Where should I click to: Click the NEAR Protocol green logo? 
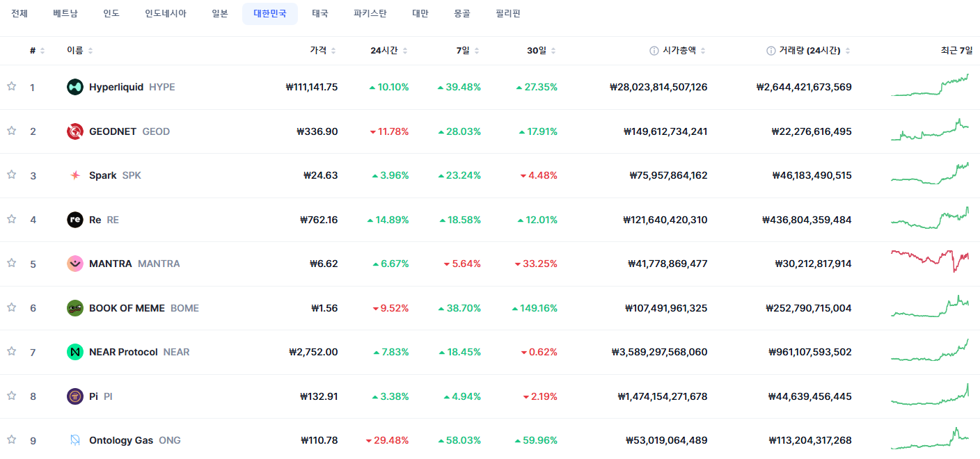[75, 352]
